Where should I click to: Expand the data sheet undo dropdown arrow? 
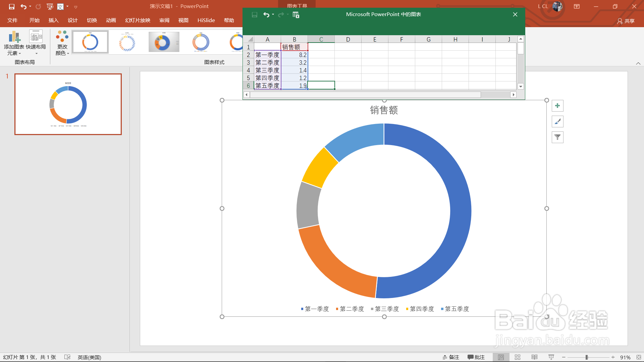point(273,15)
